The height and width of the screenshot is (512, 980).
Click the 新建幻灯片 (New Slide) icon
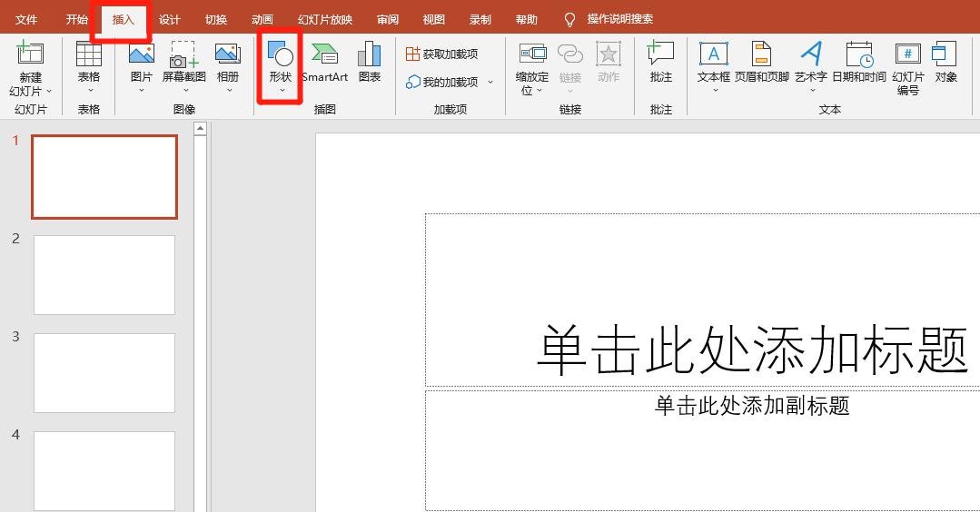coord(30,54)
